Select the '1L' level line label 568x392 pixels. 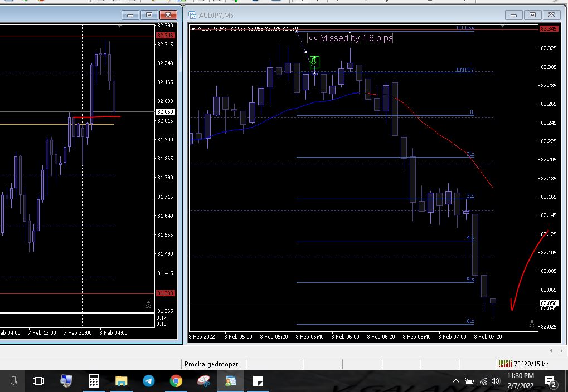click(x=471, y=112)
